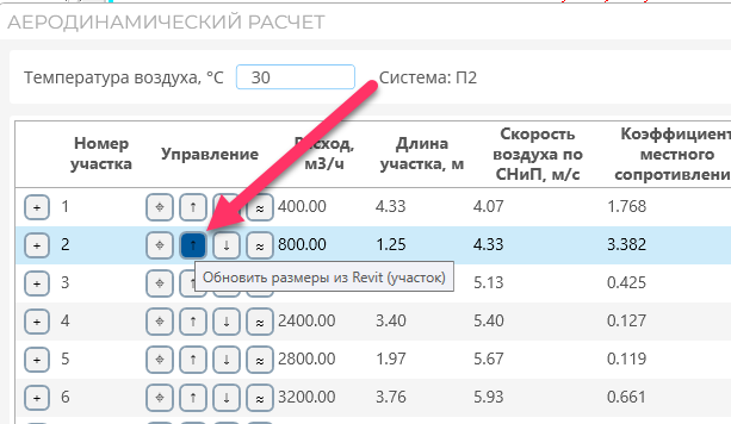Click the crosshair icon in row 5

coord(159,360)
